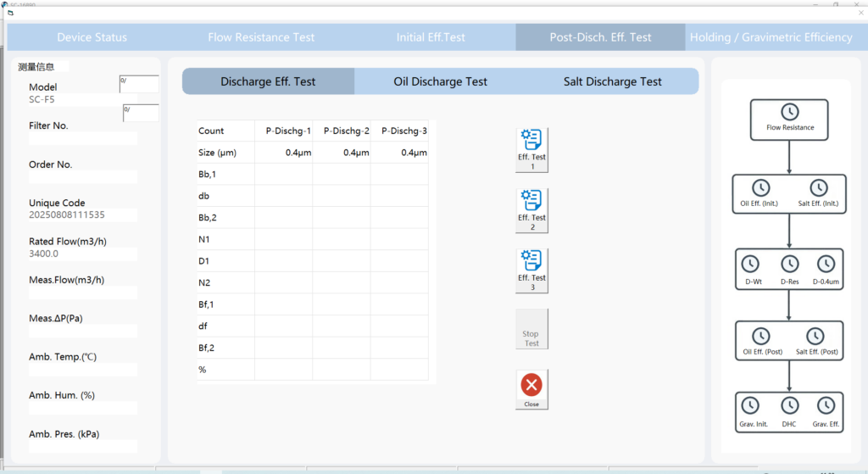Screen dimensions: 868x474
Task: Click the Oil Eff. (Init.) clock icon
Action: coord(760,188)
